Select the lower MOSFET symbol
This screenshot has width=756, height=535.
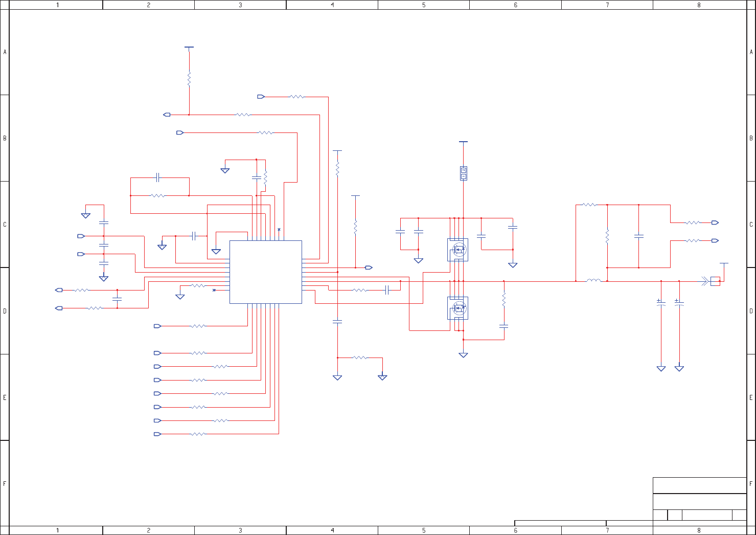click(458, 308)
